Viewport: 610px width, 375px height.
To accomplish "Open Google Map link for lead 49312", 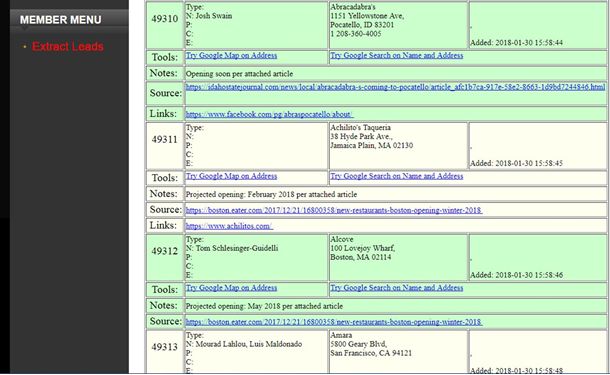I will 231,287.
